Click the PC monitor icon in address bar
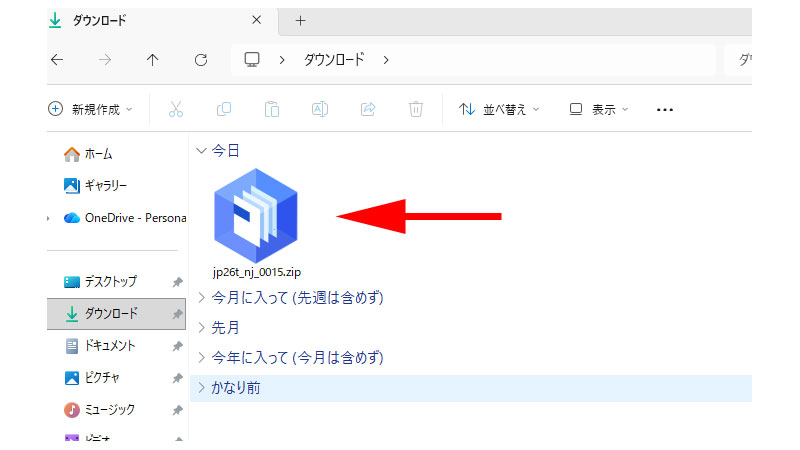Viewport: 800px width, 450px height. pos(252,60)
